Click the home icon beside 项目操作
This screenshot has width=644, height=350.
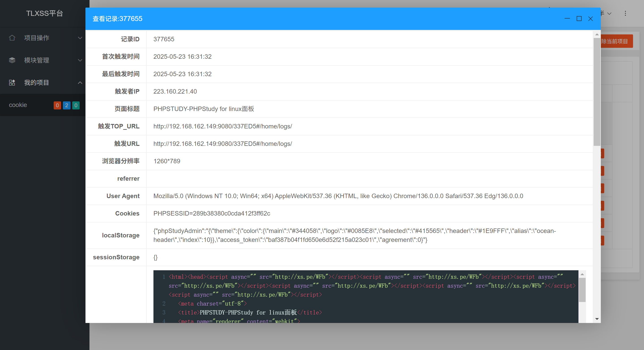pyautogui.click(x=12, y=38)
